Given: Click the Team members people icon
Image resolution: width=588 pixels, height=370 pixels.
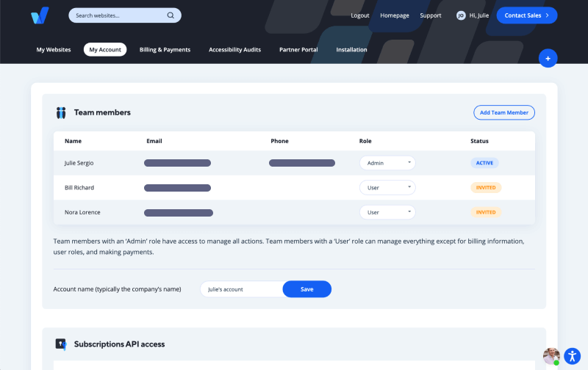Looking at the screenshot, I should click(61, 112).
